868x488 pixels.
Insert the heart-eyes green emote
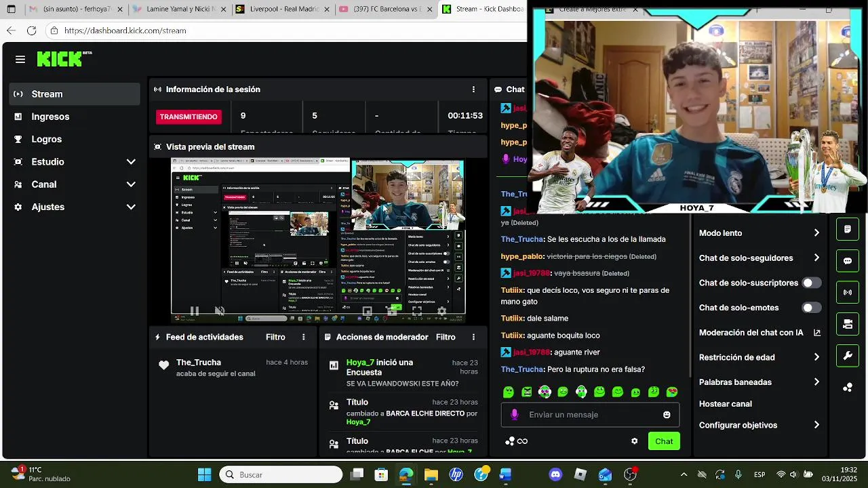(x=672, y=392)
